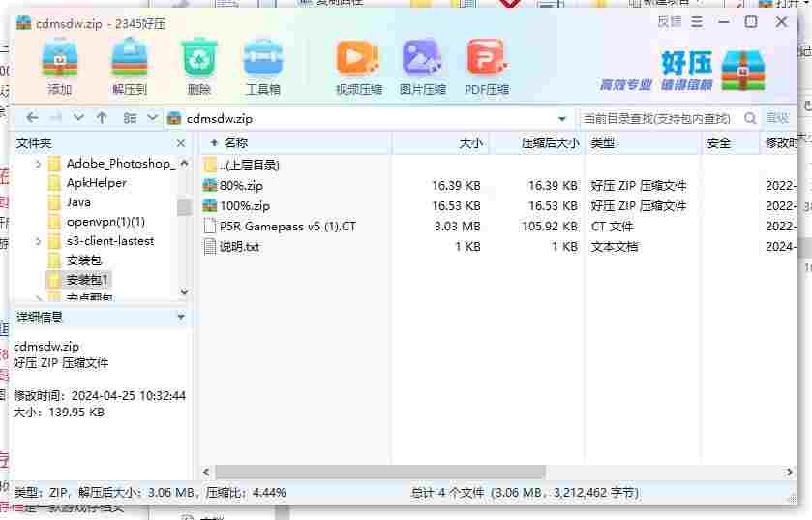Screen dimensions: 812x520
Task: Open the 反馈 feedback link
Action: (670, 21)
